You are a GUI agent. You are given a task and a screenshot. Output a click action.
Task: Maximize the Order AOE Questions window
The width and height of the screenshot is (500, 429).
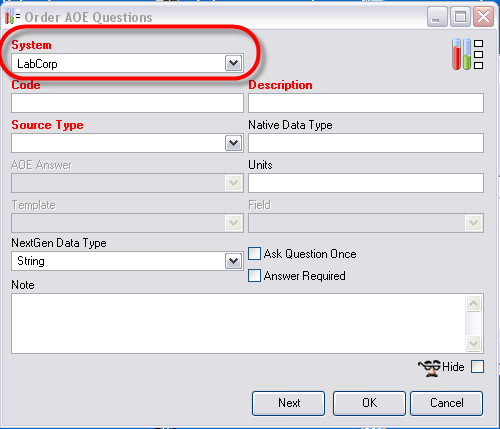pyautogui.click(x=460, y=17)
